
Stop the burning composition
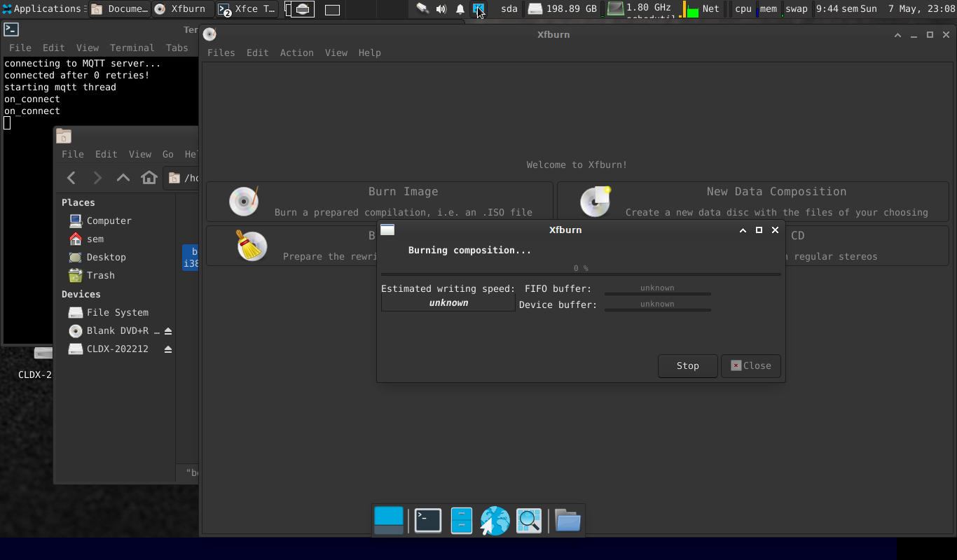pyautogui.click(x=687, y=365)
